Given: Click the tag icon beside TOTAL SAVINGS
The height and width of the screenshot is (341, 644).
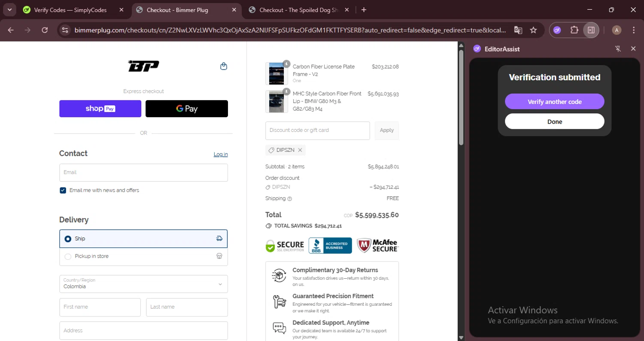Looking at the screenshot, I should [x=269, y=226].
